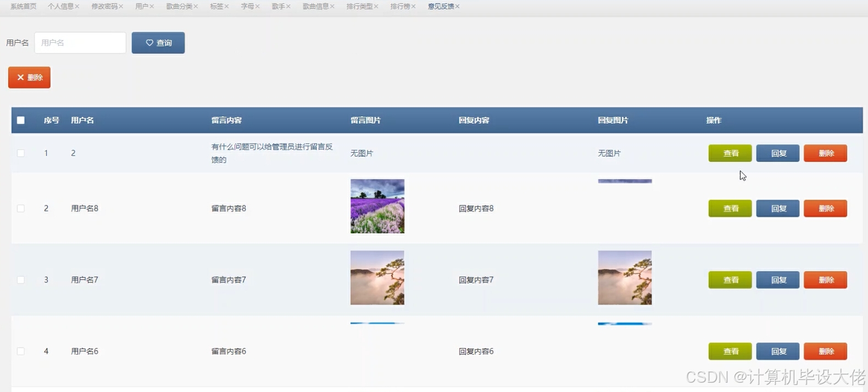The image size is (868, 392).
Task: Check the checkbox for 用户名6 row
Action: pyautogui.click(x=21, y=351)
